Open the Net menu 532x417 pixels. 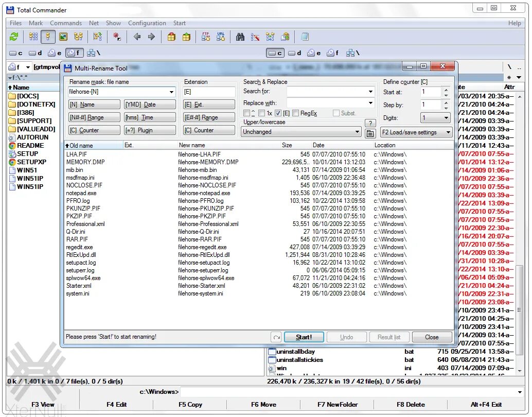[94, 23]
